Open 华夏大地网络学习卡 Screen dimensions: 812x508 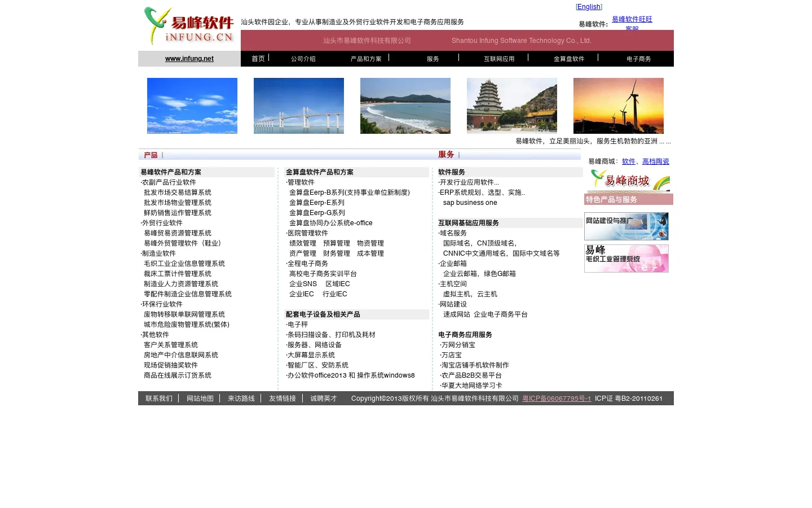(472, 386)
